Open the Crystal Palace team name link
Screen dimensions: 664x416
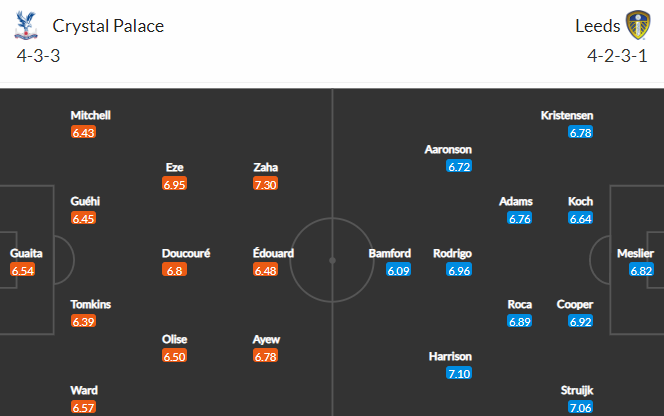[x=108, y=26]
